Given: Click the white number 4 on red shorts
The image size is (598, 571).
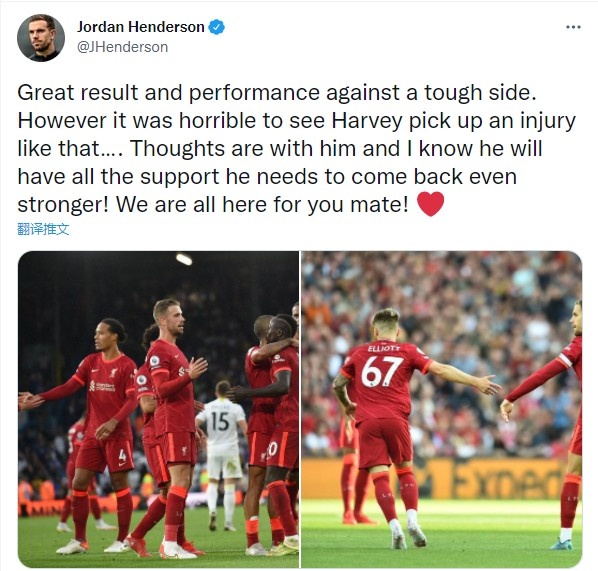Looking at the screenshot, I should (x=122, y=455).
